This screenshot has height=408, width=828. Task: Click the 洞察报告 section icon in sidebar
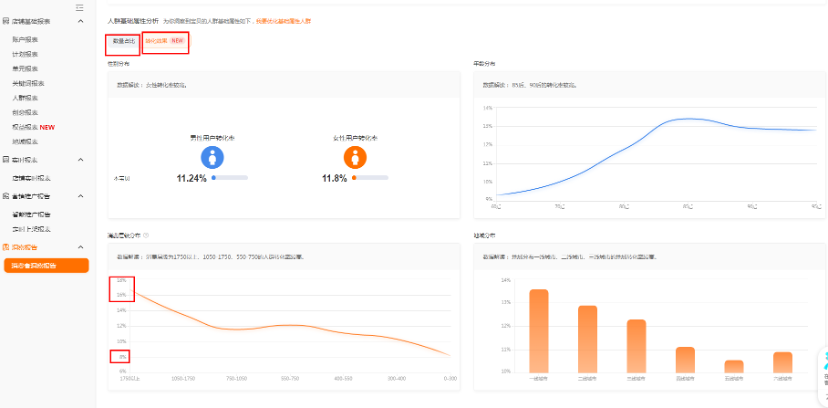(6, 247)
